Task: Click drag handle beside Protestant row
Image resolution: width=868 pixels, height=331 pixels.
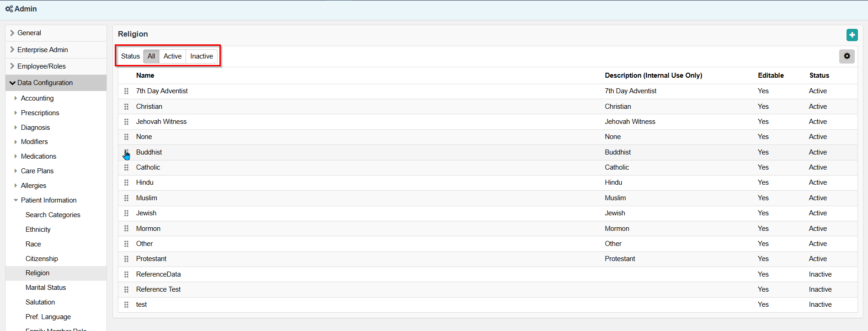Action: tap(126, 259)
